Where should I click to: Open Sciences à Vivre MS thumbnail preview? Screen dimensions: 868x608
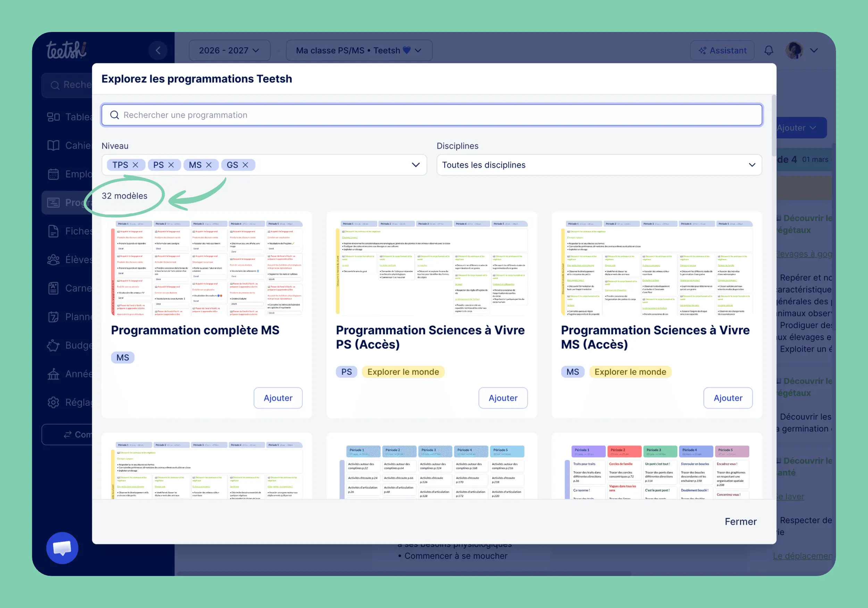(657, 268)
